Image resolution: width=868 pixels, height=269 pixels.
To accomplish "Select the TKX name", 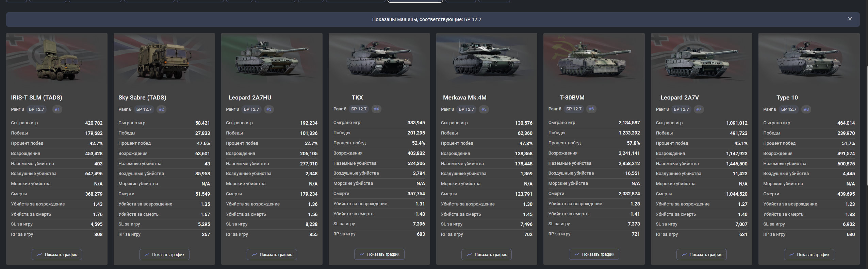I will (x=357, y=97).
